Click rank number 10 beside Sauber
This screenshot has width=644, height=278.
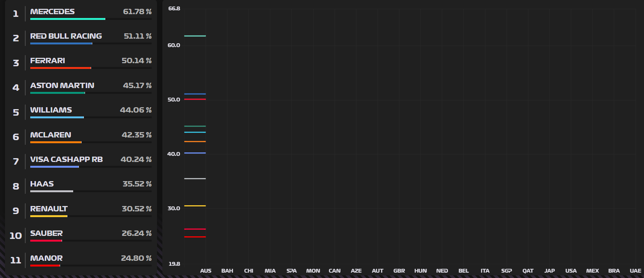click(x=16, y=235)
